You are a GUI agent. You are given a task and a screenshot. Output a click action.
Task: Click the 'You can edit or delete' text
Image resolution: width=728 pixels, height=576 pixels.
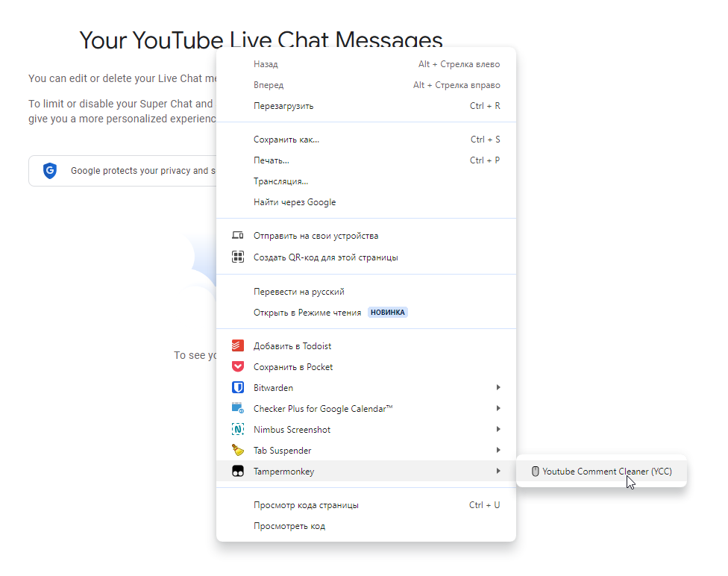pyautogui.click(x=122, y=78)
